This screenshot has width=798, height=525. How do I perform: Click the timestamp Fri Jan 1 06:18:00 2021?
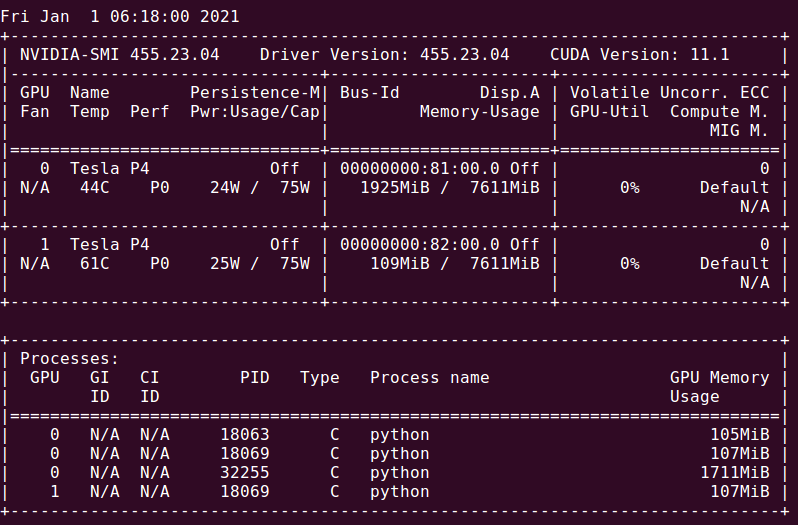120,16
